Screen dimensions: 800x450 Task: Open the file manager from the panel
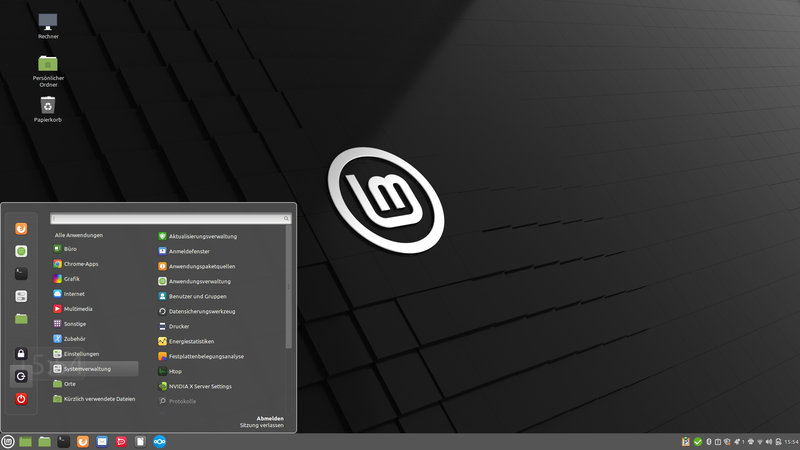click(x=44, y=442)
